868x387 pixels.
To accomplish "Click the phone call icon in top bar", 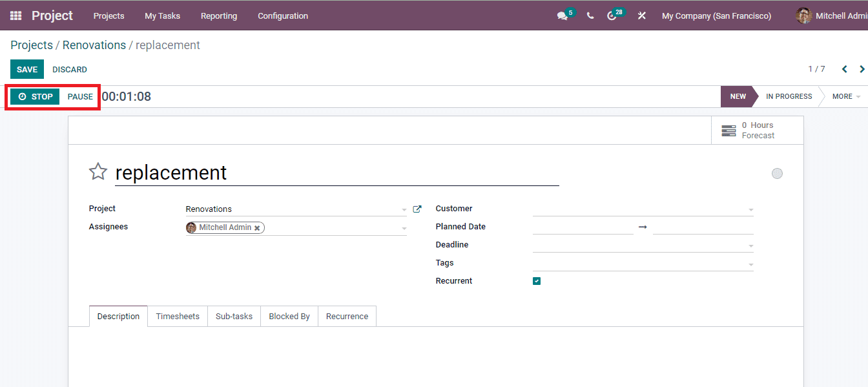I will coord(590,16).
